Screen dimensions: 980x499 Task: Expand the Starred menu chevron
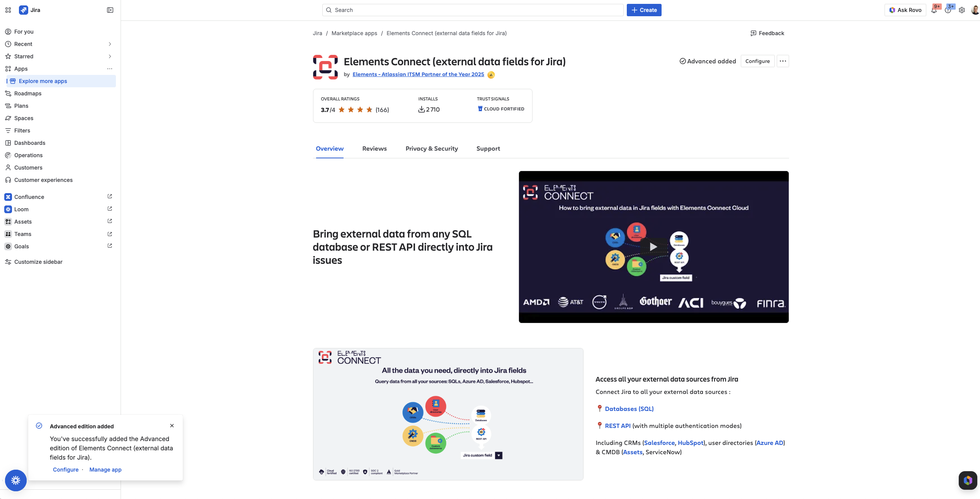click(x=110, y=56)
